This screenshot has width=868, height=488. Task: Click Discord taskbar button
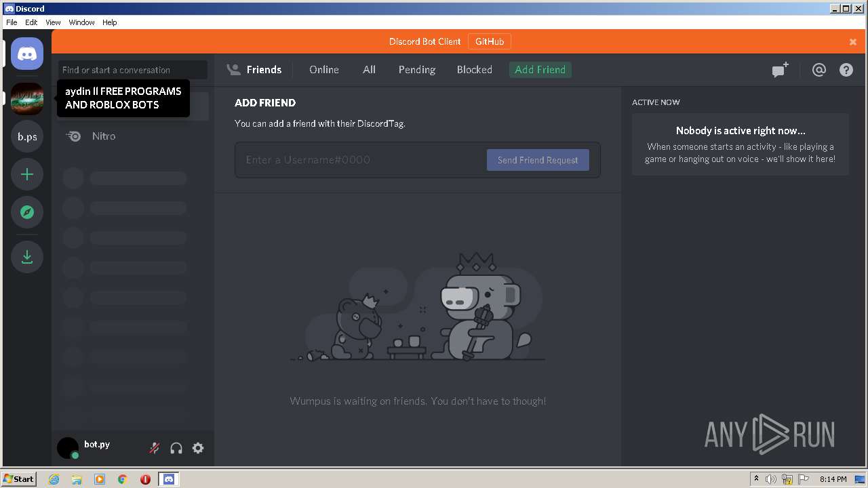(x=169, y=479)
